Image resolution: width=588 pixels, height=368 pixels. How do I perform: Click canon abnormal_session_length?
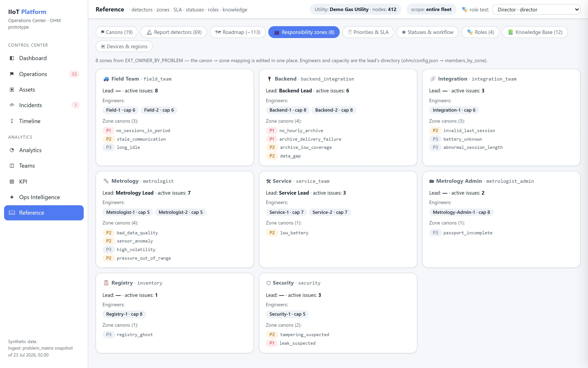tap(473, 147)
